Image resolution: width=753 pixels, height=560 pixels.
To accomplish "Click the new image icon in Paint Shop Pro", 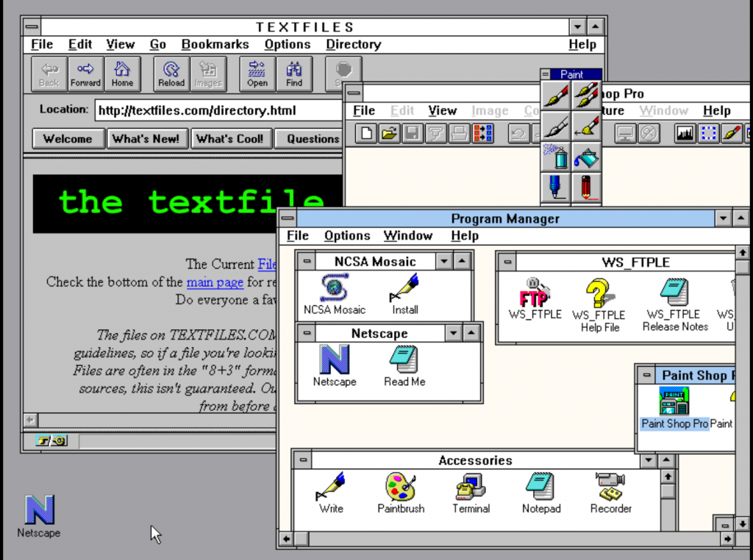I will (366, 133).
